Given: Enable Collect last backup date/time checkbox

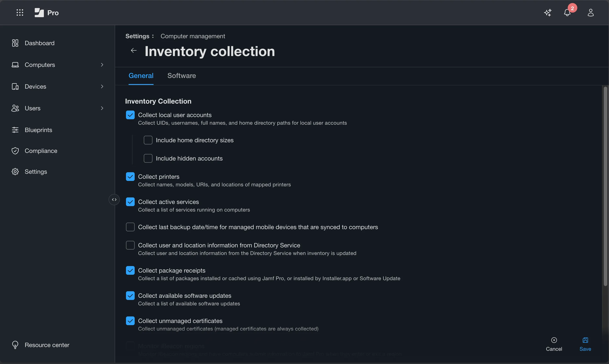Looking at the screenshot, I should [130, 227].
